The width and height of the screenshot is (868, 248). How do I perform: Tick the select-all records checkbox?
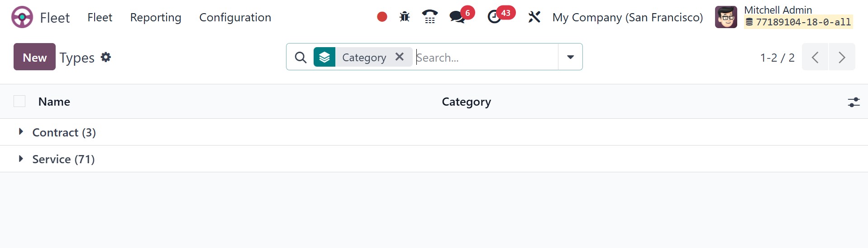point(19,101)
